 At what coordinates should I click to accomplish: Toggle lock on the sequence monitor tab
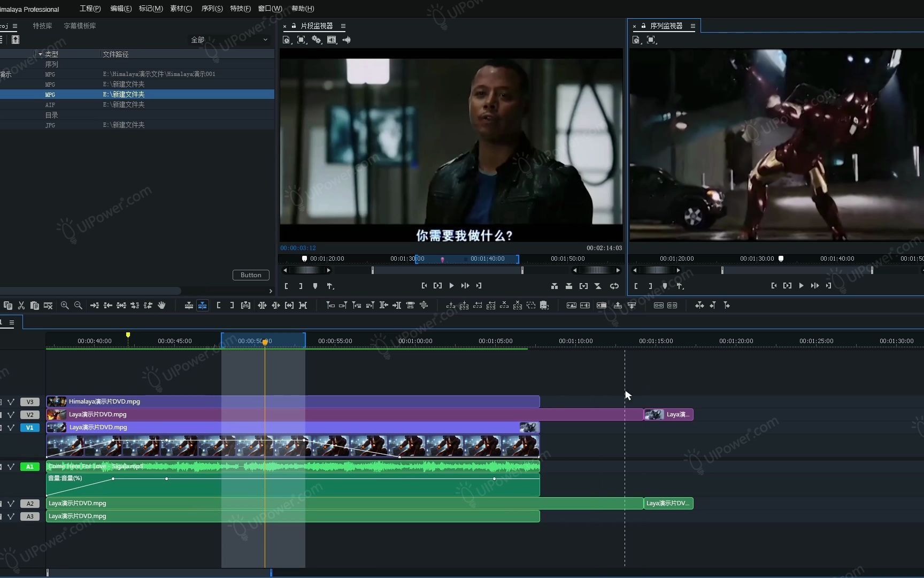(x=643, y=26)
